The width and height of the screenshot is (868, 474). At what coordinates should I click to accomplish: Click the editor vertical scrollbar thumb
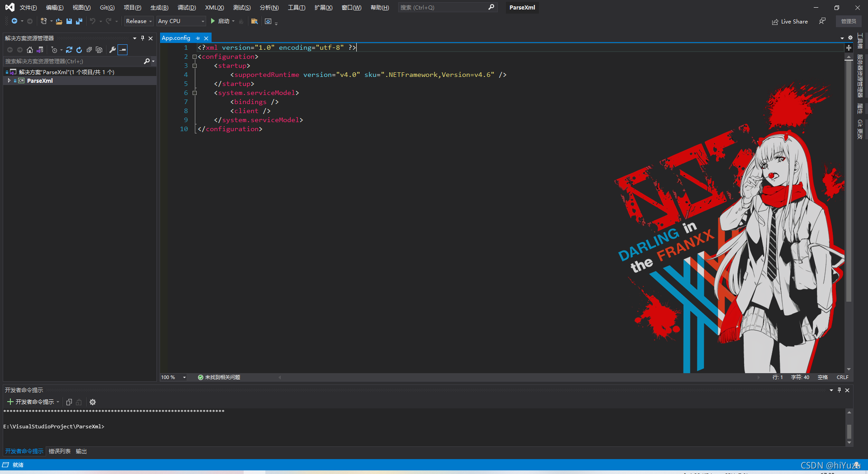849,181
